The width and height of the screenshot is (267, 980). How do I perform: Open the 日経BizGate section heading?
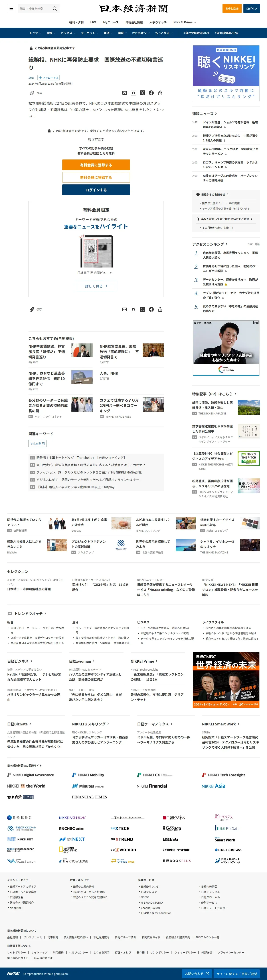19,724
